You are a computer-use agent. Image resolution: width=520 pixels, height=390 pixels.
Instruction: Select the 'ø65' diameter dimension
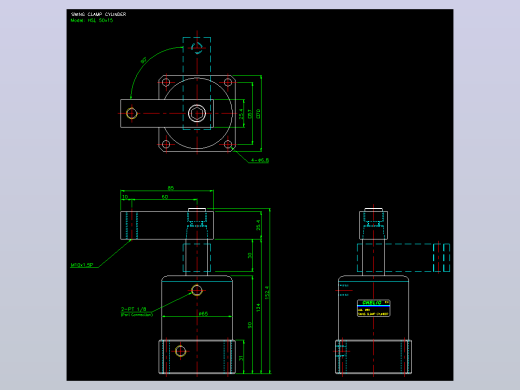pyautogui.click(x=203, y=314)
